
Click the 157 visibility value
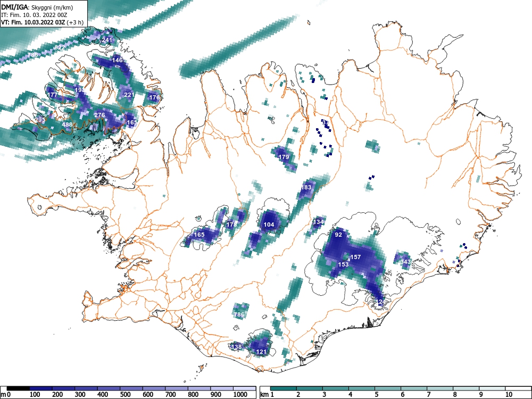[x=355, y=257]
